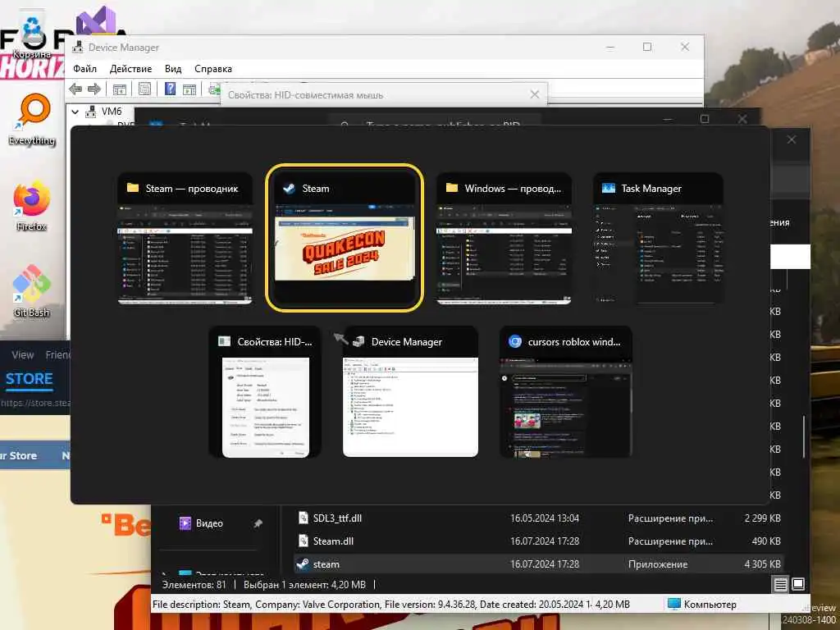Click the Steam store URL bar
Viewport: 840px width, 630px height.
[35, 403]
